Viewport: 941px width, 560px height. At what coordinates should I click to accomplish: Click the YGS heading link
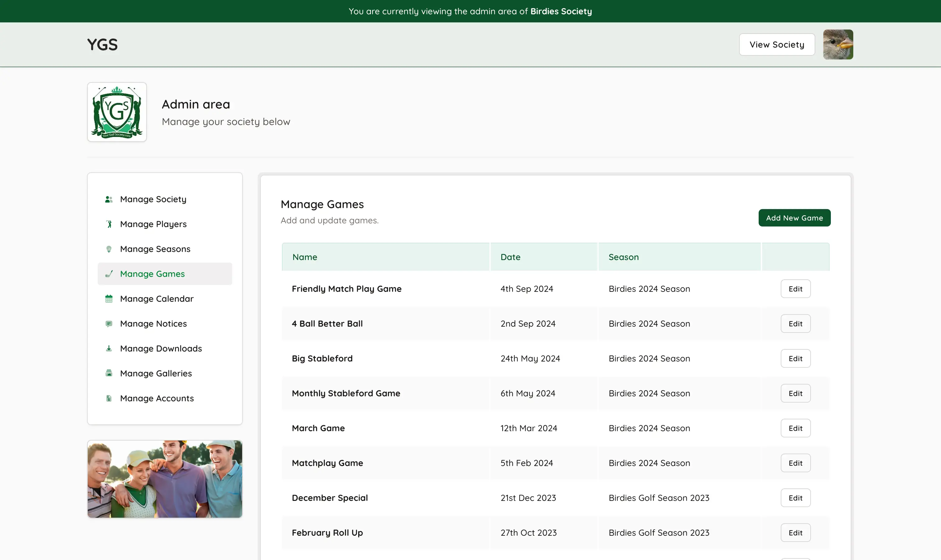(x=102, y=44)
